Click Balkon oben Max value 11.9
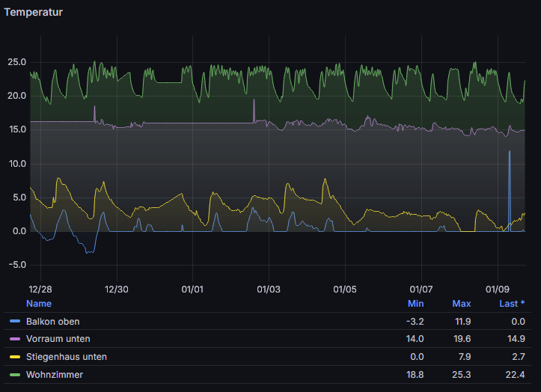Image resolution: width=541 pixels, height=392 pixels. (462, 322)
